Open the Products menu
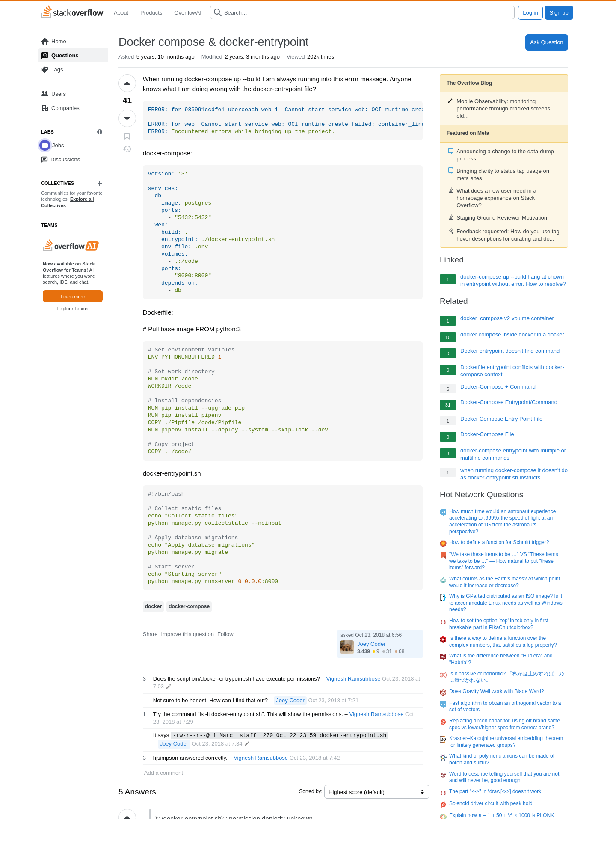 coord(151,12)
